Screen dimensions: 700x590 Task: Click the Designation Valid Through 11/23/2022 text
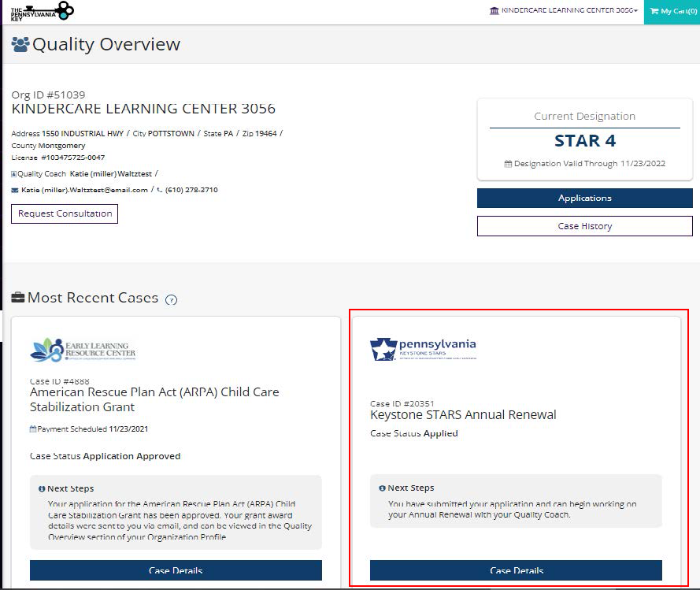point(589,164)
